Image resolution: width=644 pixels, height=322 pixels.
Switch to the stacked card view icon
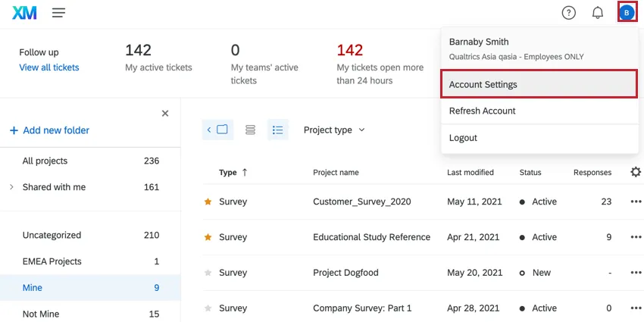pyautogui.click(x=250, y=130)
